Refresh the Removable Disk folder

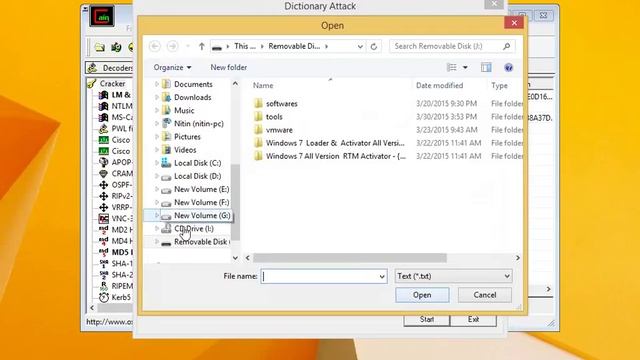[373, 47]
